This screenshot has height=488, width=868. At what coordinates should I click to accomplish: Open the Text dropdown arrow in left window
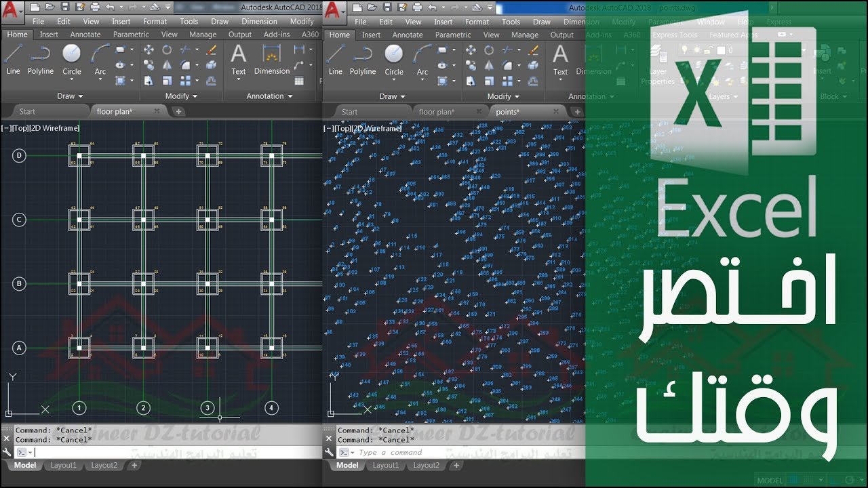click(239, 79)
